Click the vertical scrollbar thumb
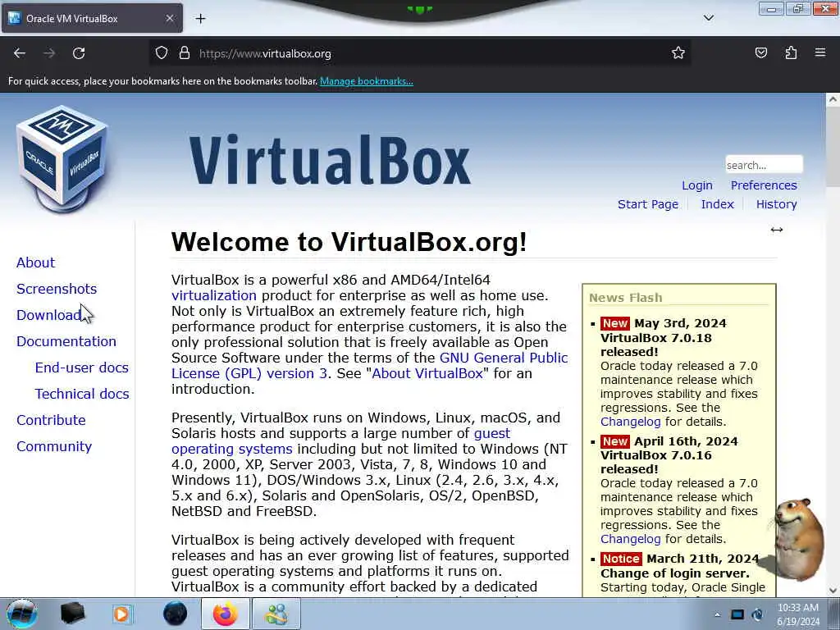Viewport: 840px width, 630px height. point(833,146)
